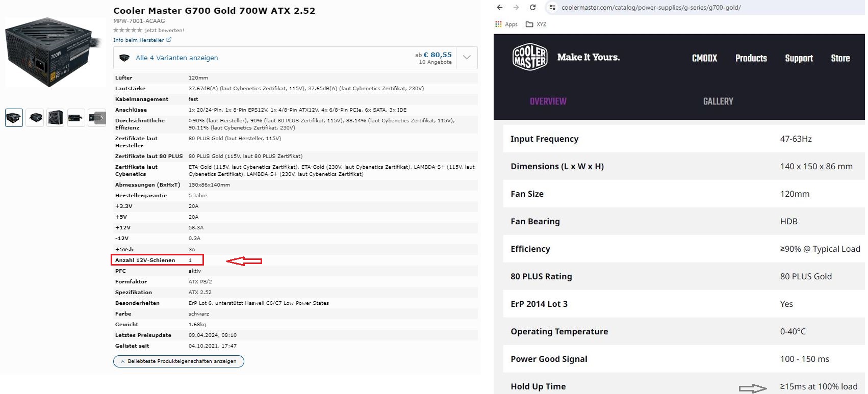
Task: Select the fourth PSU thumbnail side view
Action: (76, 118)
